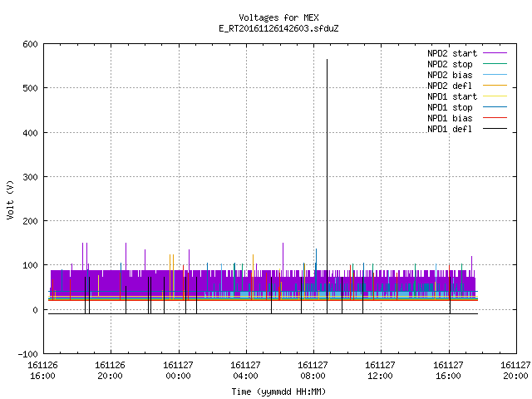Click the '161126 16:00' x-axis label
Screen dimensions: 532x399
click(42, 371)
